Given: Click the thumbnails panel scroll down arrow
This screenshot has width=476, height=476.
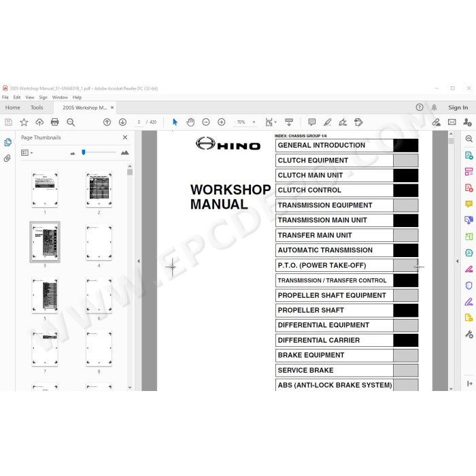Looking at the screenshot, I should (130, 388).
